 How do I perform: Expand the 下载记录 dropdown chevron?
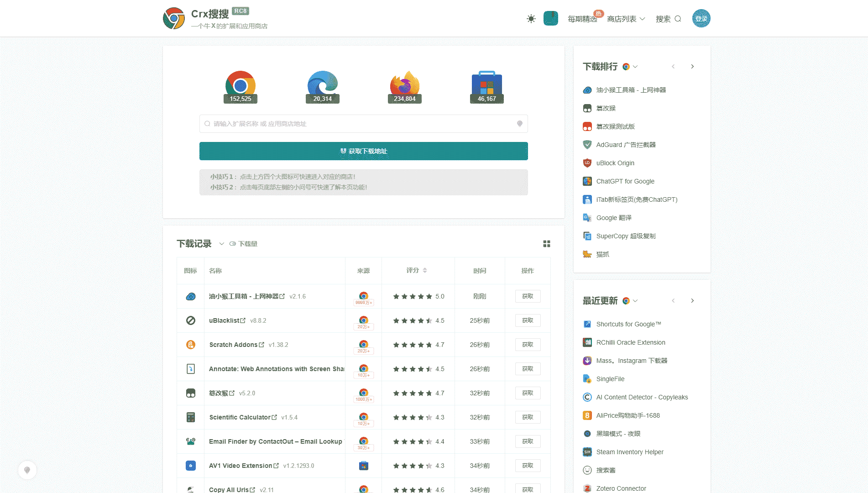pyautogui.click(x=221, y=244)
